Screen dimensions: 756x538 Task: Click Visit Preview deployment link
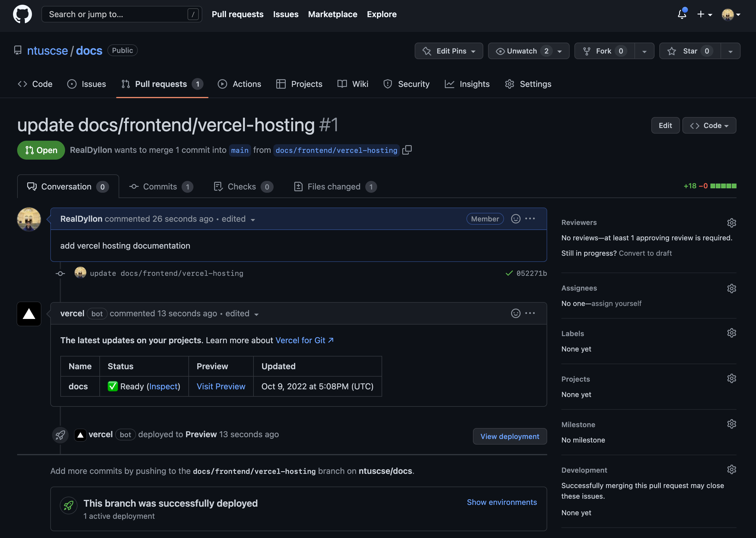point(221,386)
